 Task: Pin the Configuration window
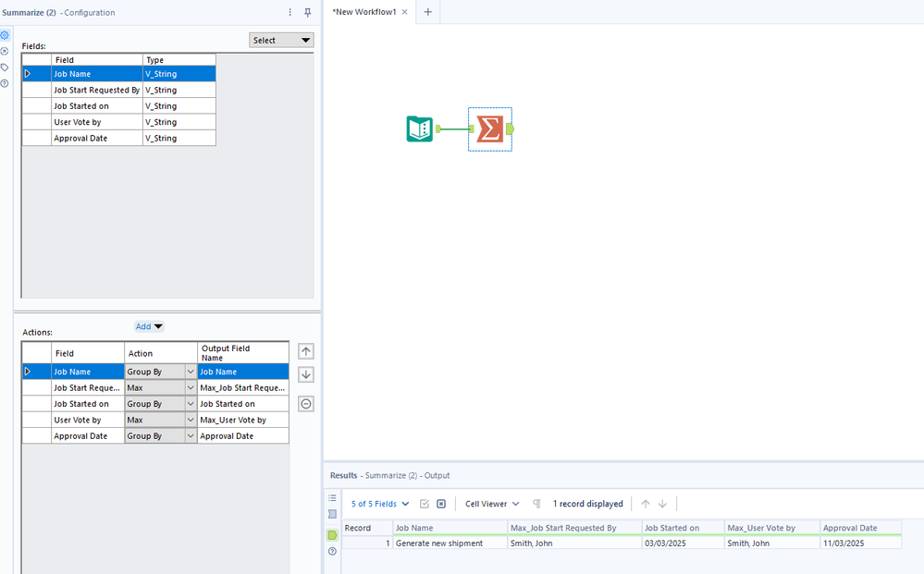[308, 12]
